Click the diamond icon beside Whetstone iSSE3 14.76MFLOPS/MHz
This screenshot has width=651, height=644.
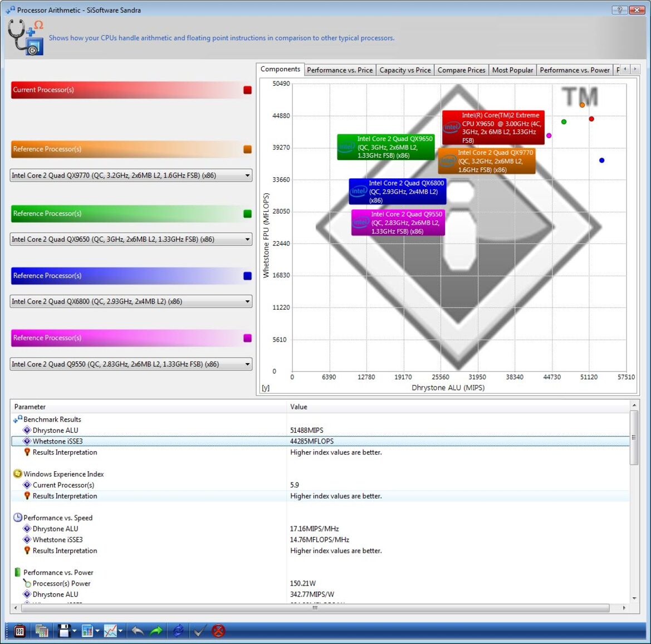point(27,539)
